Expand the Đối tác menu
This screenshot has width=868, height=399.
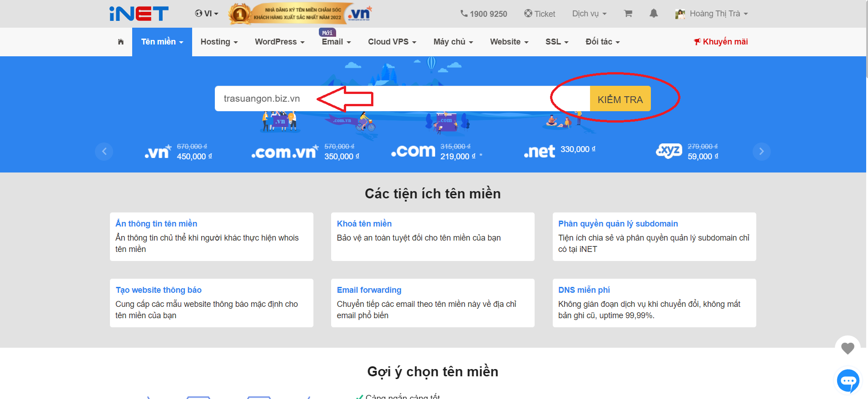(603, 42)
